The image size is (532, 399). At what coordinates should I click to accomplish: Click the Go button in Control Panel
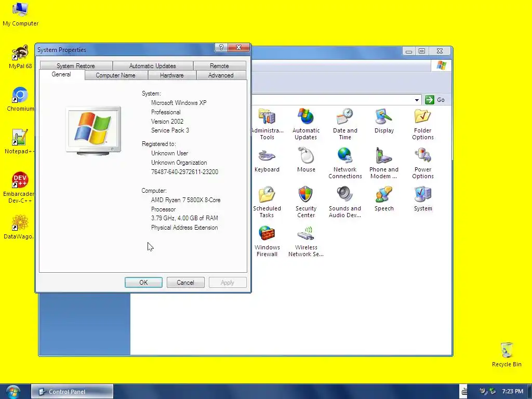436,100
